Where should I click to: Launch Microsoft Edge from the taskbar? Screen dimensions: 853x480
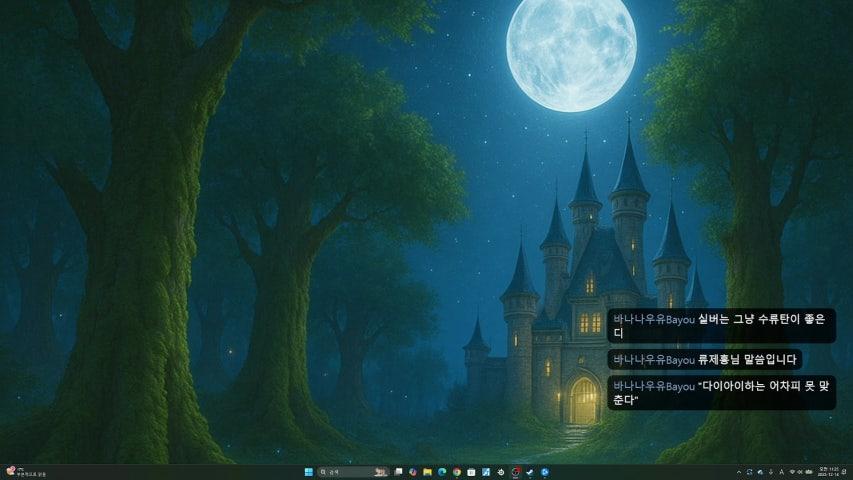441,472
